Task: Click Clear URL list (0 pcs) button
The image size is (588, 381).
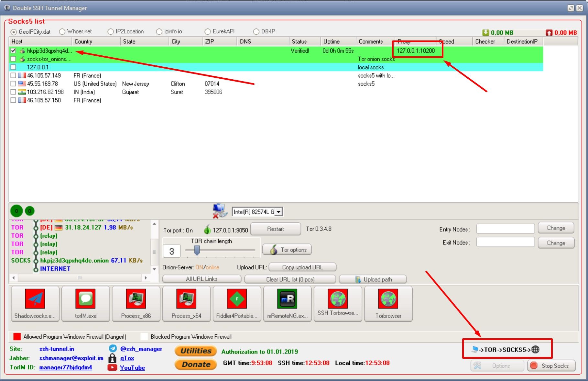Action: tap(290, 279)
